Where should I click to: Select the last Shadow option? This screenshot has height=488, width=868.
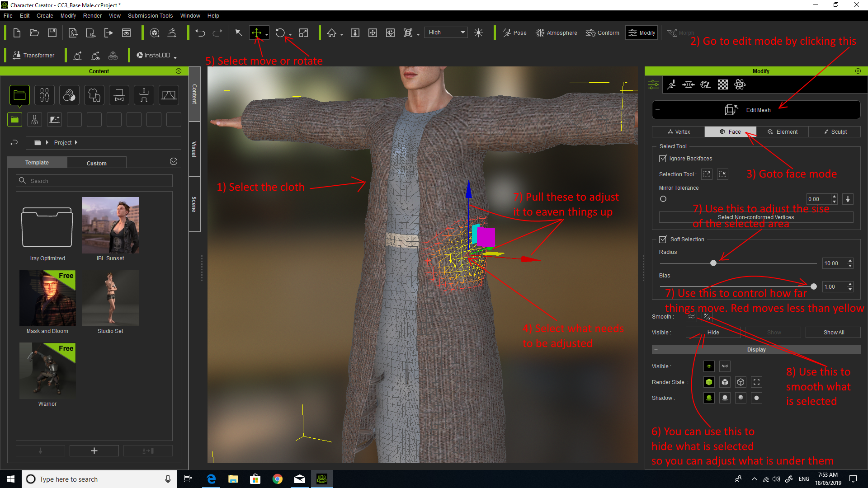[756, 398]
